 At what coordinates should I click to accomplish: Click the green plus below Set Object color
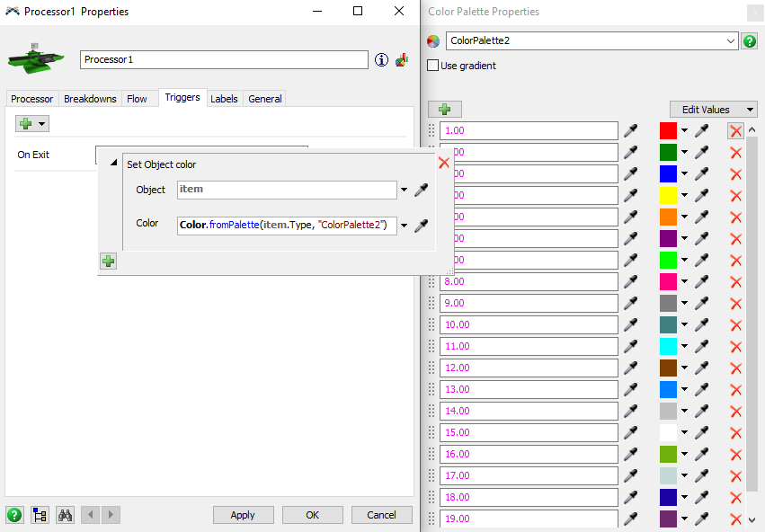tap(108, 262)
